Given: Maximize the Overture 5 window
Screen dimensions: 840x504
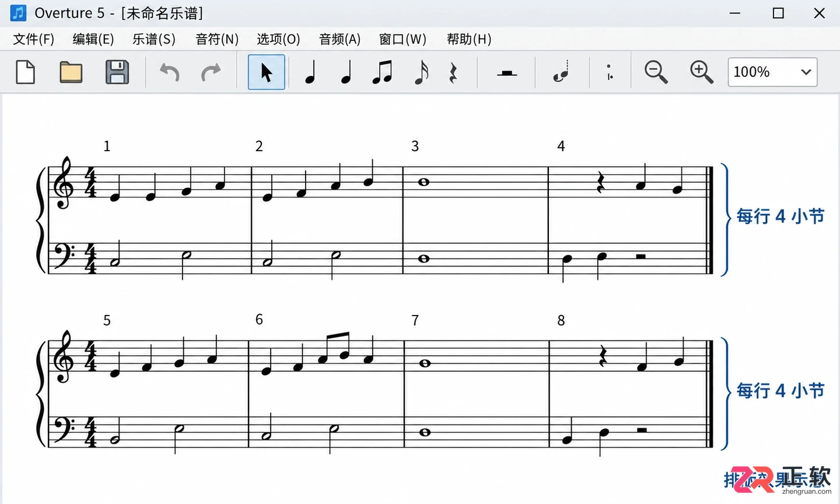Looking at the screenshot, I should click(778, 13).
